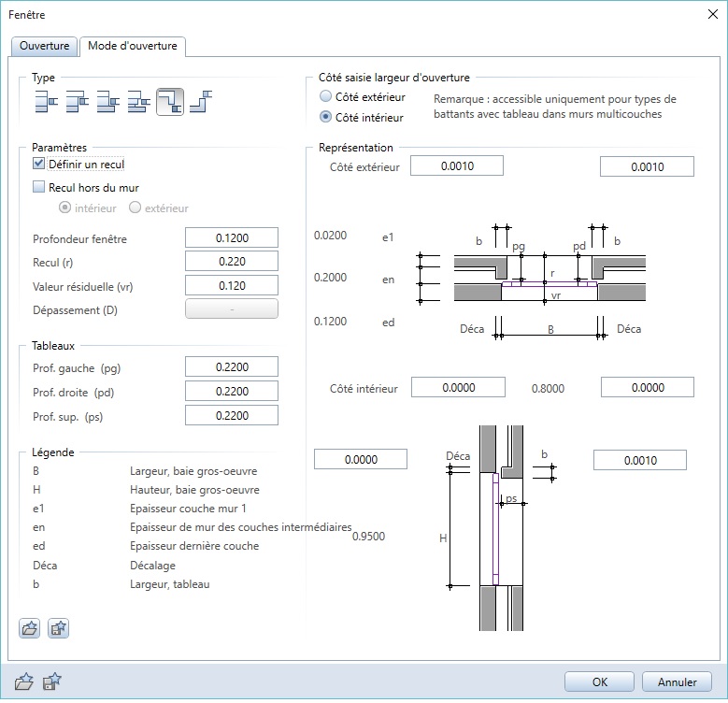Click the Décalage legend text

point(152,565)
